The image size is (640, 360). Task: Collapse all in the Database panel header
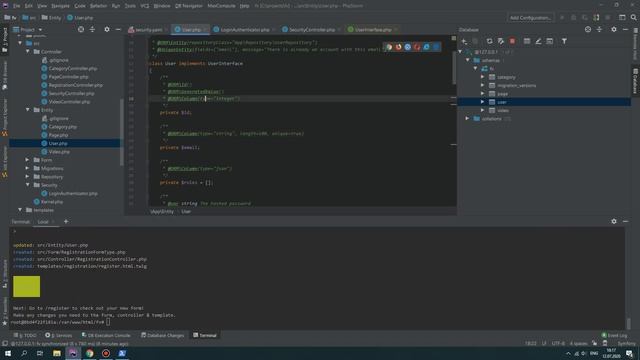(599, 29)
